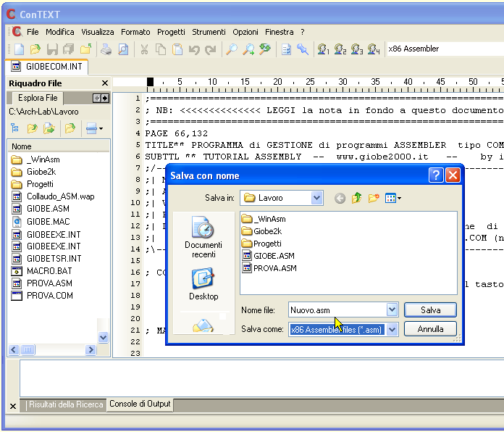Screen dimensions: 504x432
Task: Run user command 4 icon
Action: pyautogui.click(x=374, y=49)
